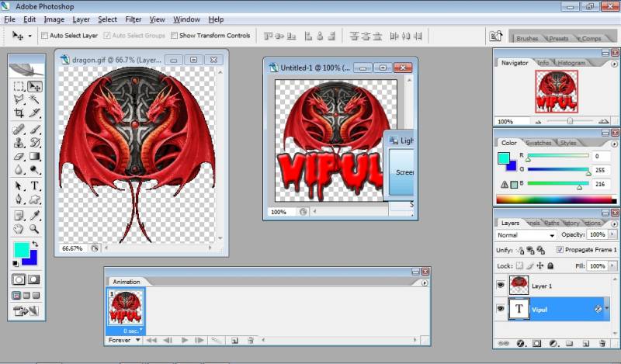Select the Slice tool
The width and height of the screenshot is (621, 364).
[35, 113]
